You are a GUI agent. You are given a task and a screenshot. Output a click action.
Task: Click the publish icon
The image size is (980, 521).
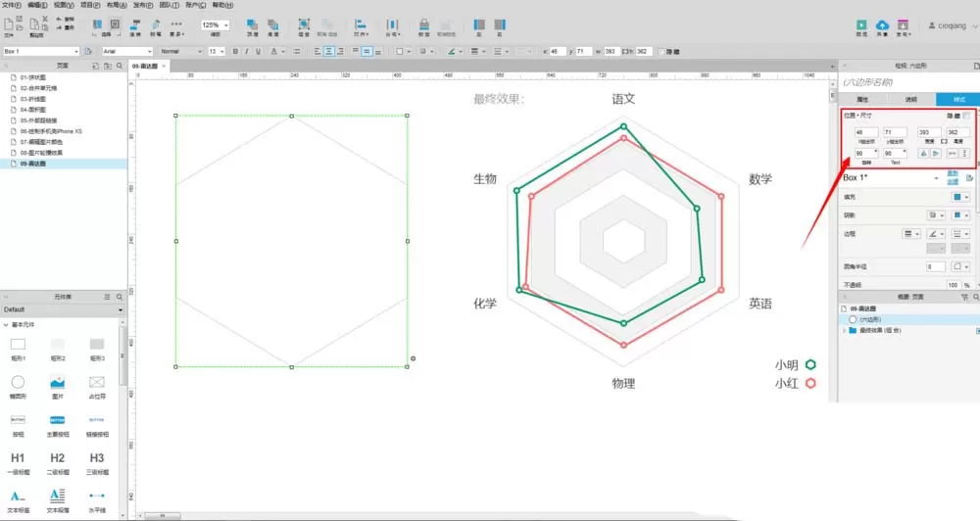point(903,24)
